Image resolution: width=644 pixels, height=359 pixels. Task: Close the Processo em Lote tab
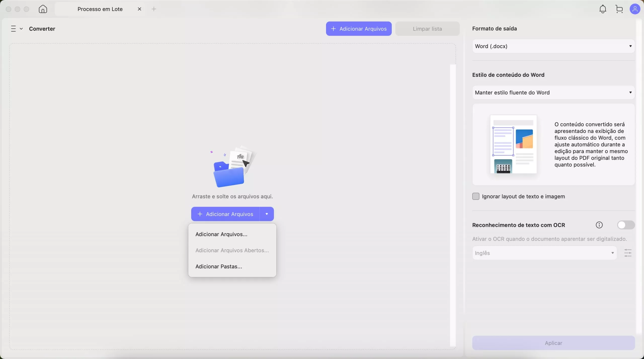(x=140, y=9)
